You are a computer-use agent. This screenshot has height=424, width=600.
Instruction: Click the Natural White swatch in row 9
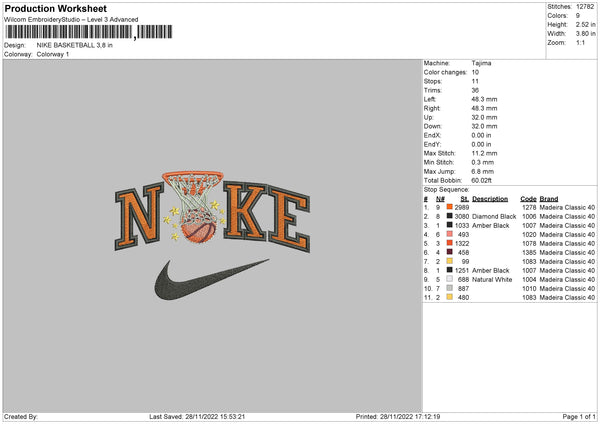[x=450, y=279]
